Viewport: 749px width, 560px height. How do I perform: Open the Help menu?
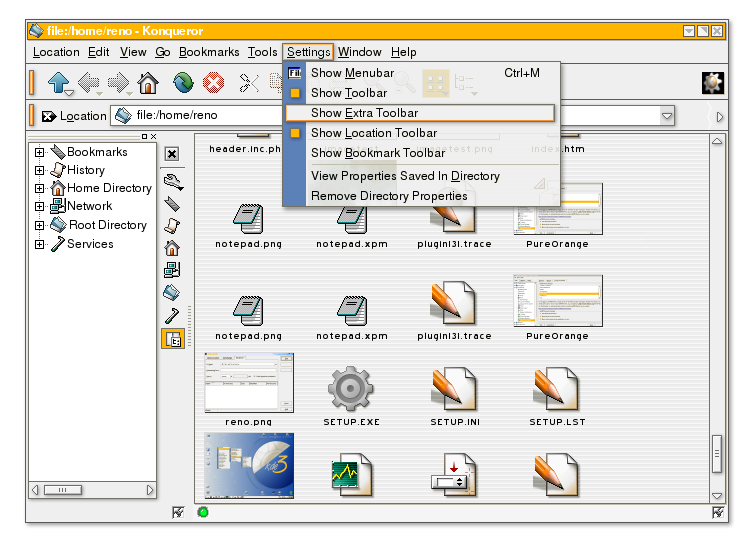tap(404, 52)
